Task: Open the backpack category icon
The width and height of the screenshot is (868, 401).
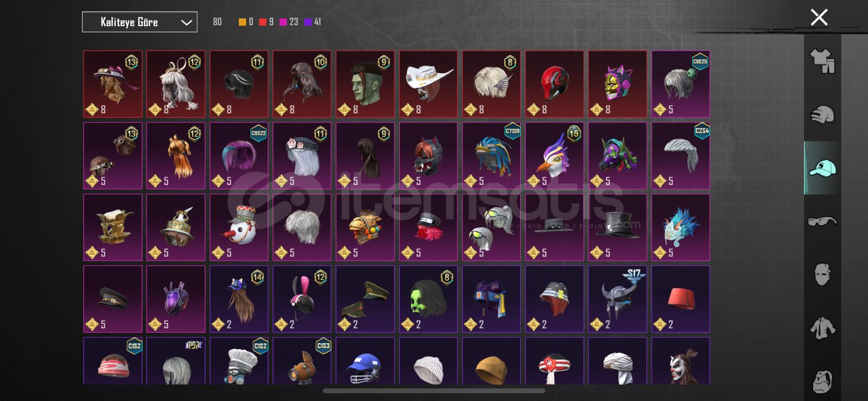Action: 822,381
